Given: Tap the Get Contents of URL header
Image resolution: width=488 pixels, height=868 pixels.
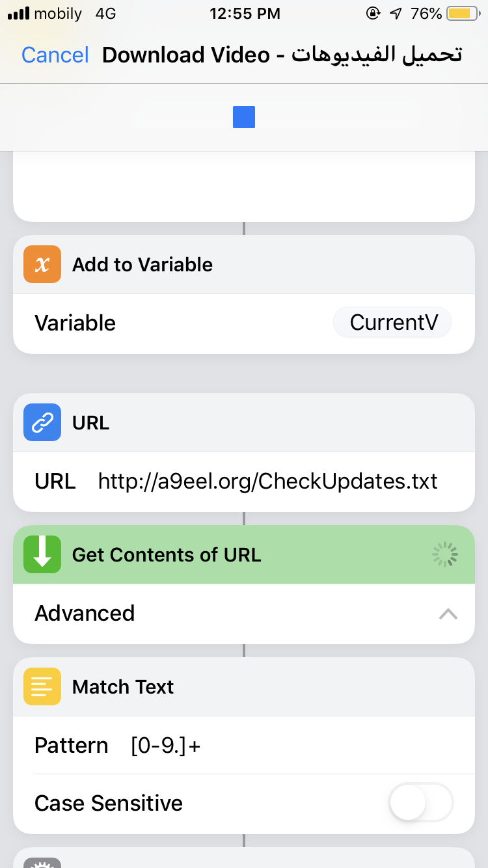Looking at the screenshot, I should (x=244, y=554).
